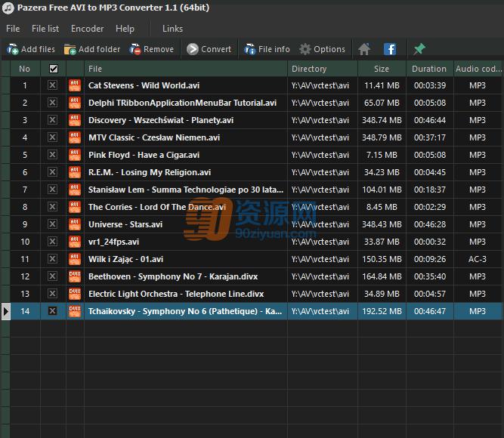
Task: Click the current-row arrow indicator for row 14
Action: click(6, 311)
